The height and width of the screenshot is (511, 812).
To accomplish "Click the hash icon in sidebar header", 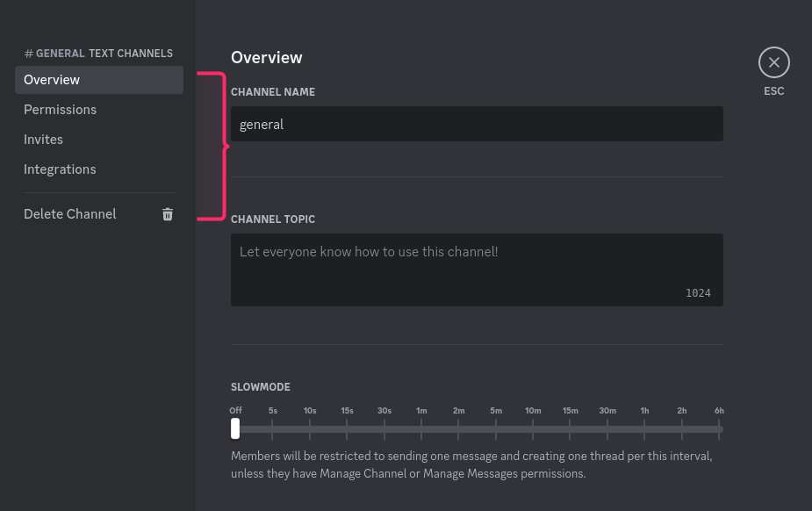I will [29, 54].
